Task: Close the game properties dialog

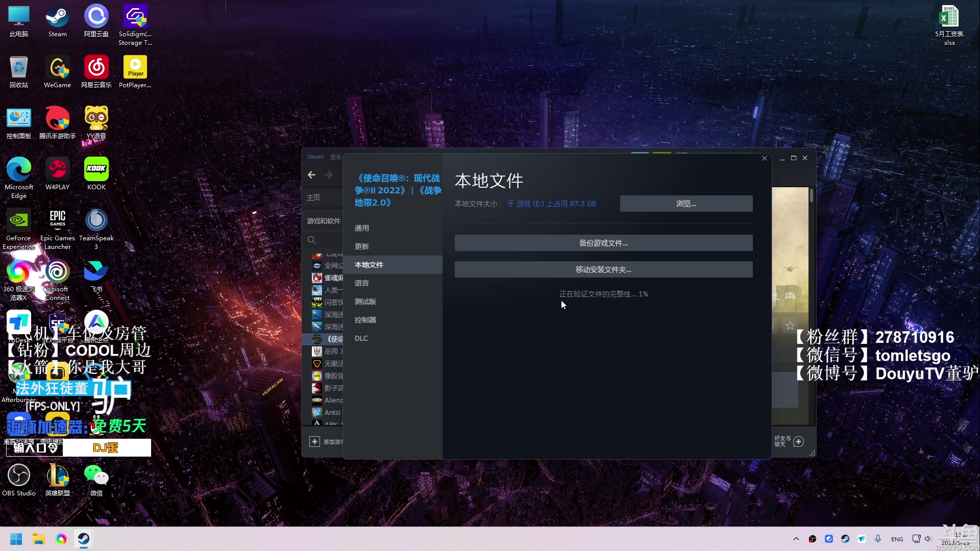Action: [x=765, y=158]
